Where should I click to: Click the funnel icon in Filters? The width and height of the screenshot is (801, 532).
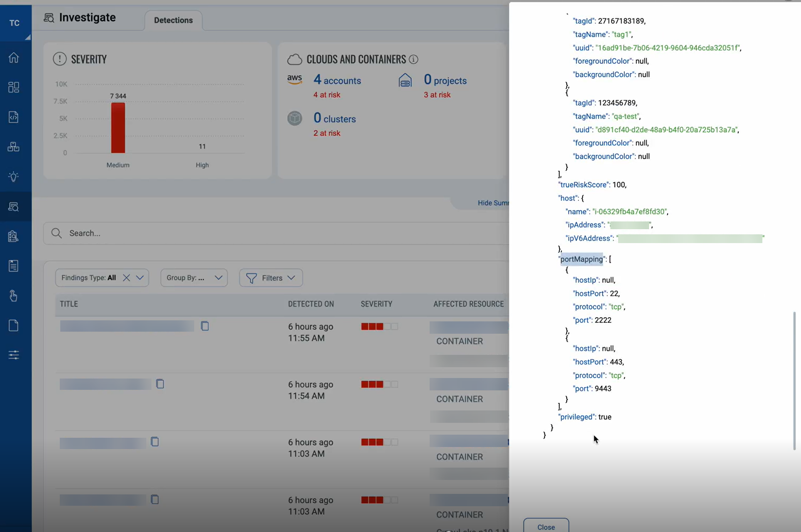[251, 278]
